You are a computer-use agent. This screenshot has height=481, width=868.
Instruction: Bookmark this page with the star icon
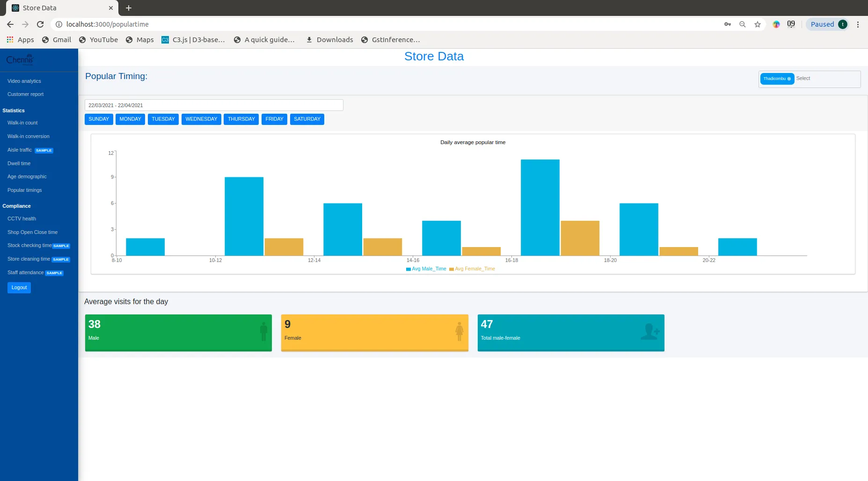click(x=757, y=24)
